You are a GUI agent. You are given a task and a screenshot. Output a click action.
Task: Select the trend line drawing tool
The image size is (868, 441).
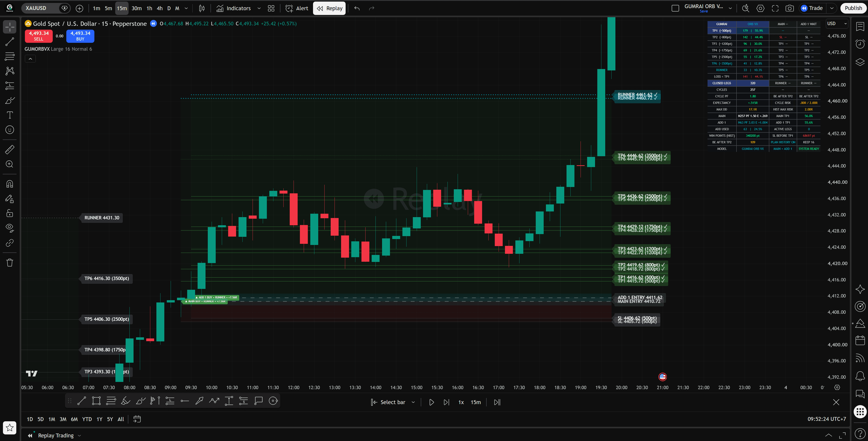coord(10,41)
